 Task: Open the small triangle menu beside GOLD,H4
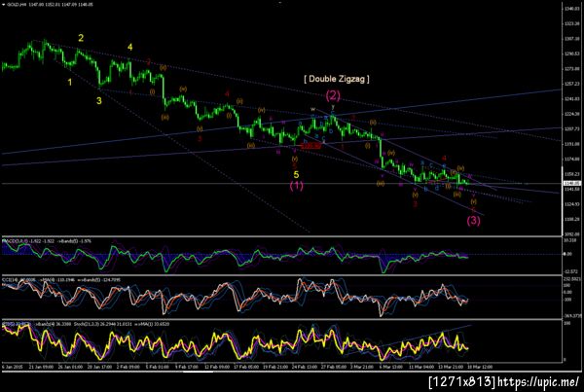click(x=4, y=5)
